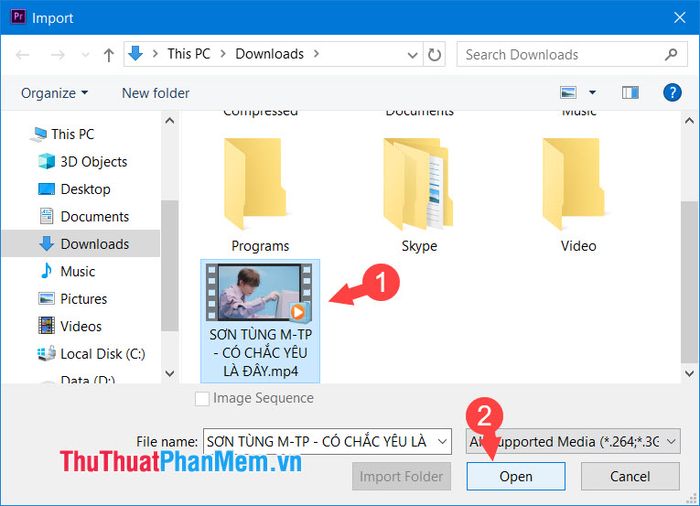This screenshot has width=700, height=506.
Task: Click the Documents page icon in sidebar
Action: click(x=46, y=216)
